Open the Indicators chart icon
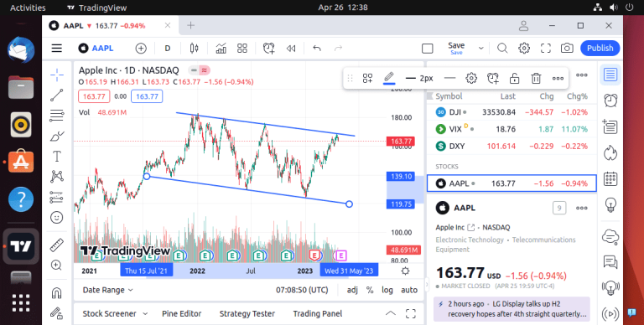The height and width of the screenshot is (325, 644). point(221,49)
